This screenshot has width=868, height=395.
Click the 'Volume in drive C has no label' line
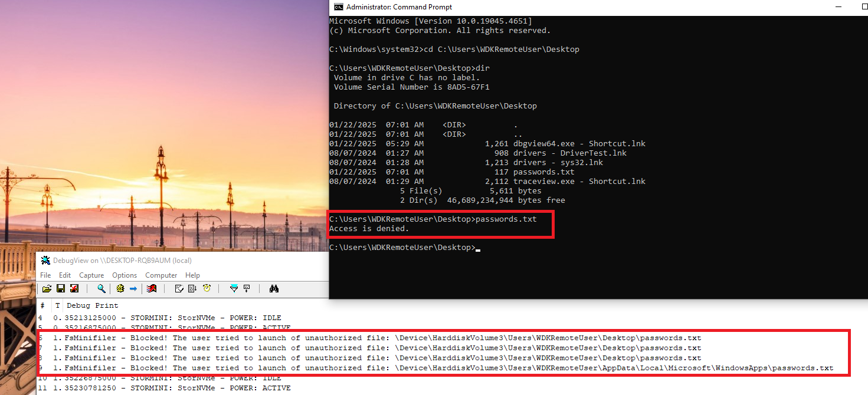click(407, 78)
